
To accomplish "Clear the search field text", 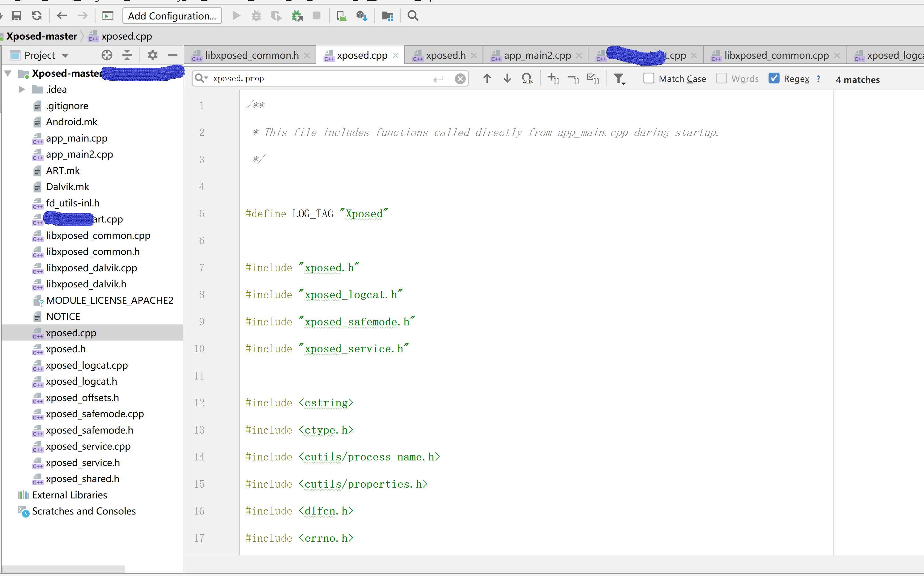I will click(x=460, y=78).
